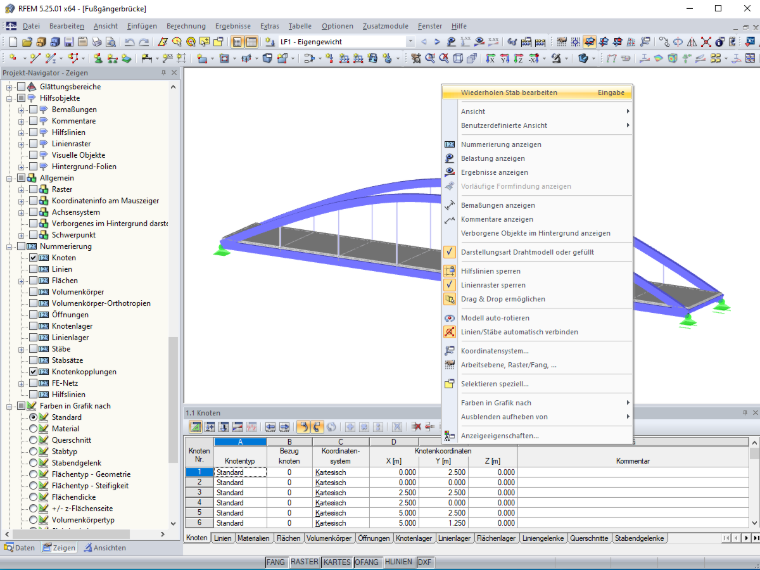Click the left arrow icon in table toolbar

[x=270, y=427]
